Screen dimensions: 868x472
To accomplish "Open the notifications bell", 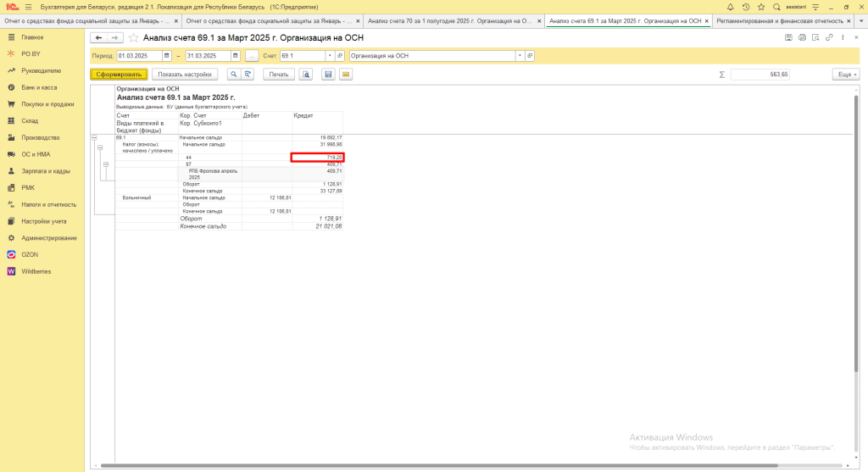I will click(x=730, y=7).
